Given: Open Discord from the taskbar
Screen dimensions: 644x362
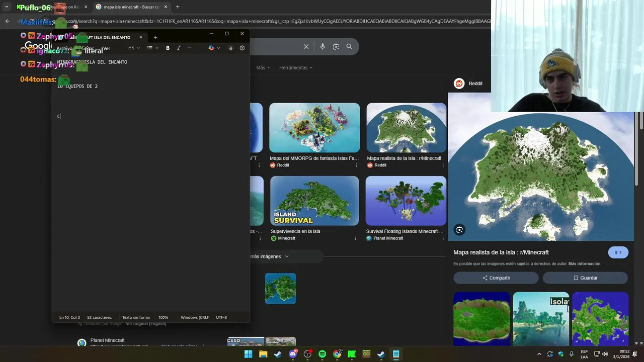Looking at the screenshot, I should coord(293,354).
